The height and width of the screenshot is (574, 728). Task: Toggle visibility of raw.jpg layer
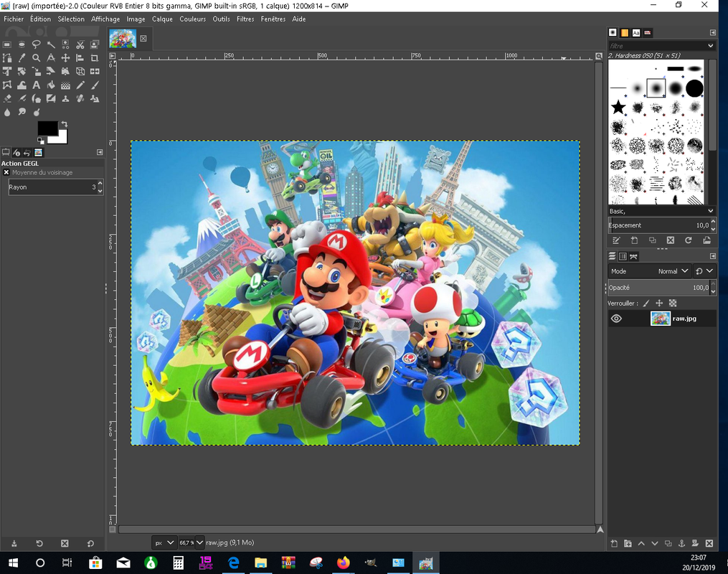[x=616, y=319]
